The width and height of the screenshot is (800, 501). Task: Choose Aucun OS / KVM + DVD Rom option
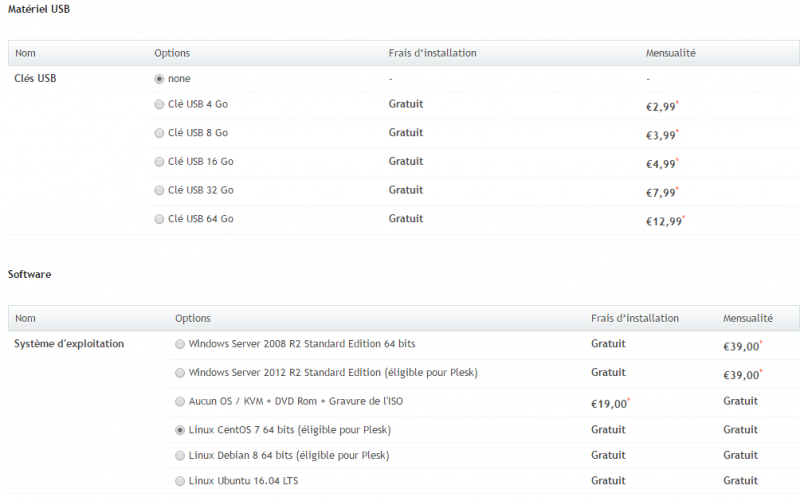click(180, 402)
